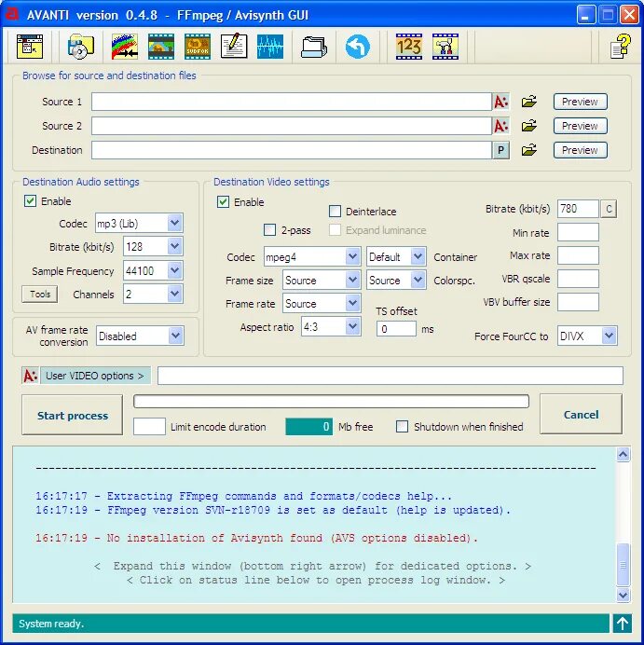The image size is (644, 645).
Task: Check Shutdown when finished
Action: [x=402, y=427]
